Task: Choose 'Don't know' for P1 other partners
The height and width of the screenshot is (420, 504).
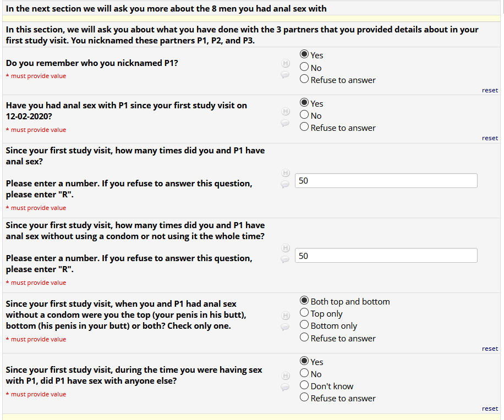Action: pyautogui.click(x=304, y=386)
